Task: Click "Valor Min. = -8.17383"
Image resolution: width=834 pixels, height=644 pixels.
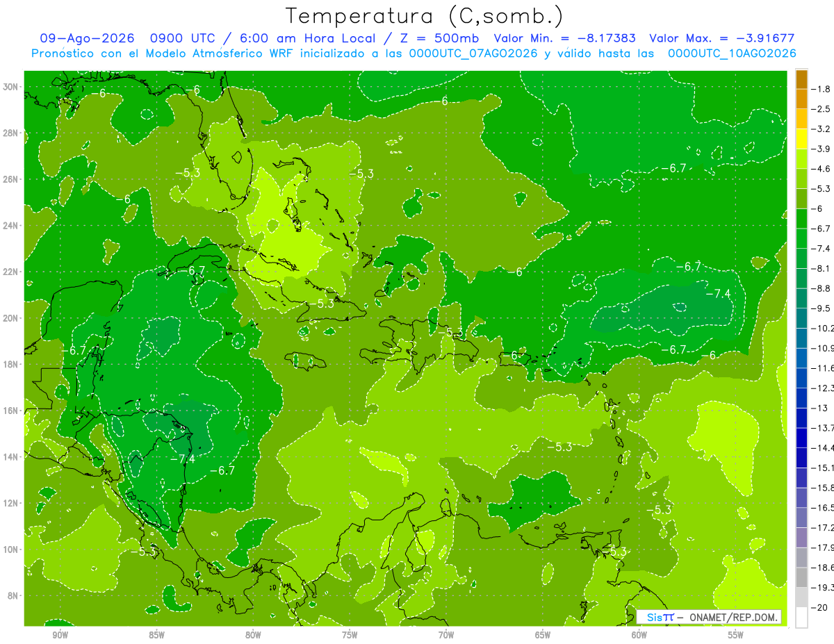Action: [x=564, y=38]
